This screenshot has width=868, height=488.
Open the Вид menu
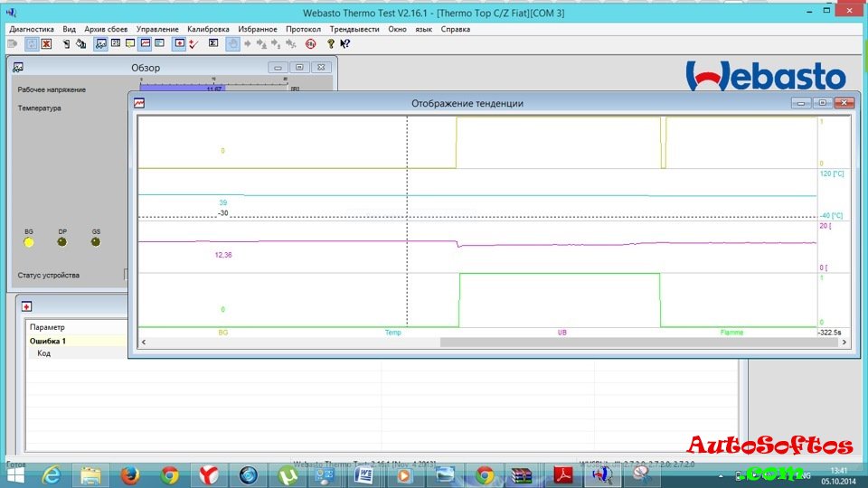point(70,29)
